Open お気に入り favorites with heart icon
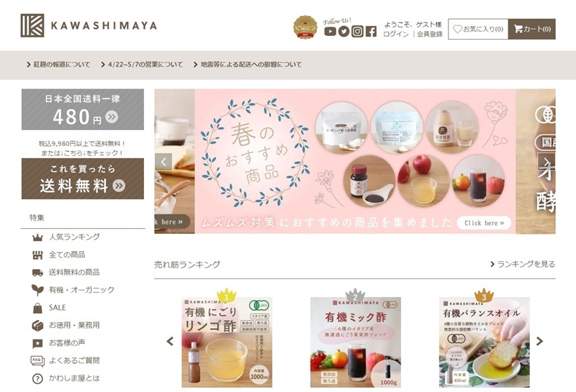This screenshot has height=392, width=576. click(478, 29)
